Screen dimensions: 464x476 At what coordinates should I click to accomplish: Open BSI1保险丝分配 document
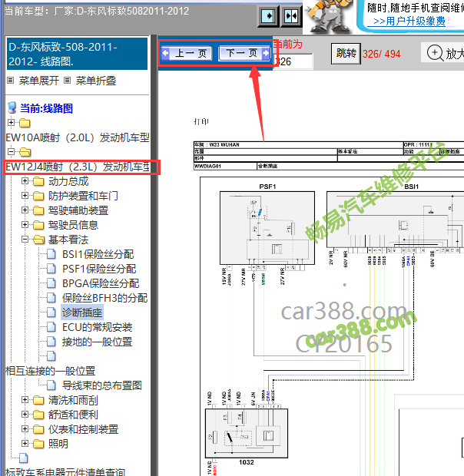click(98, 254)
